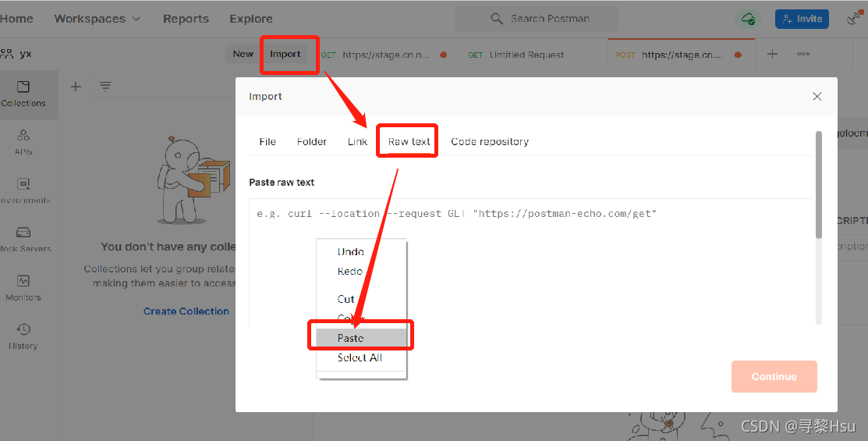Open the Mock Servers sidebar panel
Screen dimensions: 868x441
23,240
